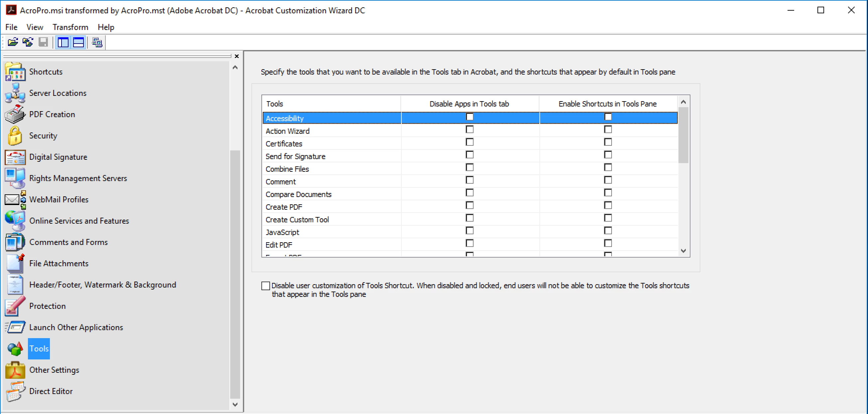
Task: Open the View menu
Action: pos(35,27)
